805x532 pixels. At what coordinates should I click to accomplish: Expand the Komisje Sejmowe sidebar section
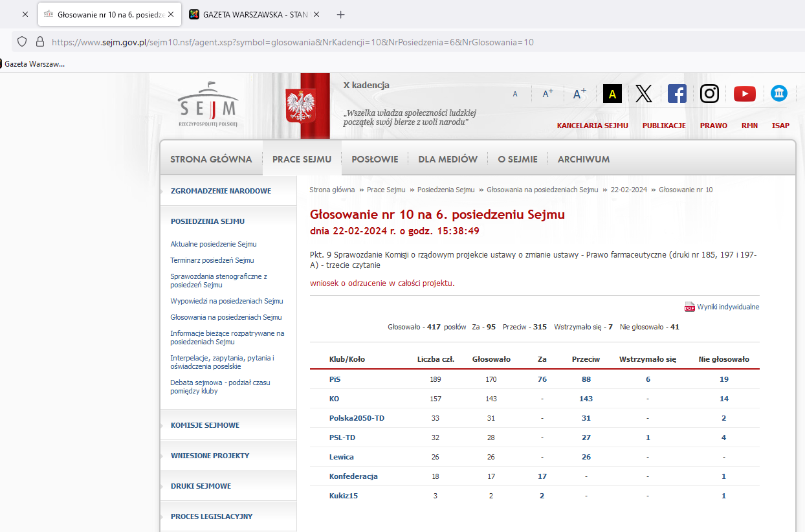click(204, 425)
